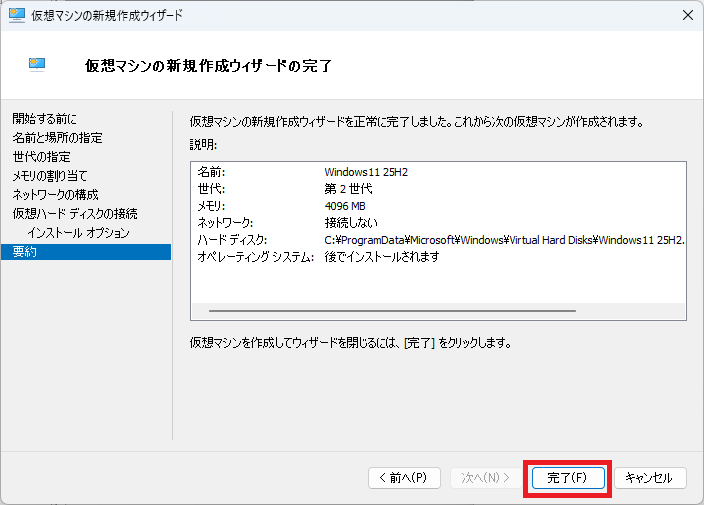Click the disabled 次へ(N) button
The width and height of the screenshot is (704, 505).
pos(486,478)
